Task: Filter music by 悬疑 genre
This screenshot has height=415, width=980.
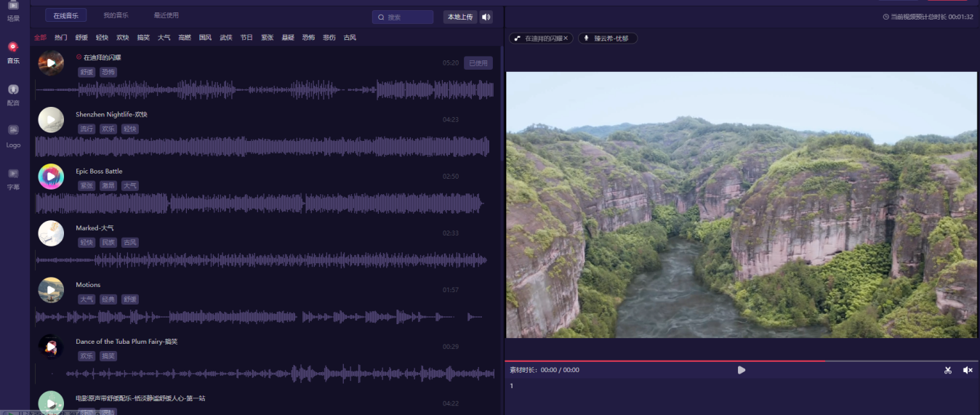Action: [x=288, y=37]
